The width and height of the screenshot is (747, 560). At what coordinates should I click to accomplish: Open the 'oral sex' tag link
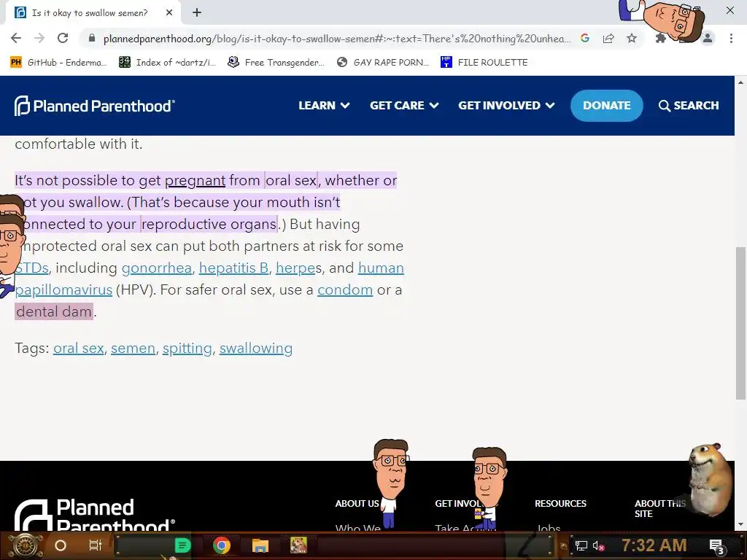coord(79,348)
